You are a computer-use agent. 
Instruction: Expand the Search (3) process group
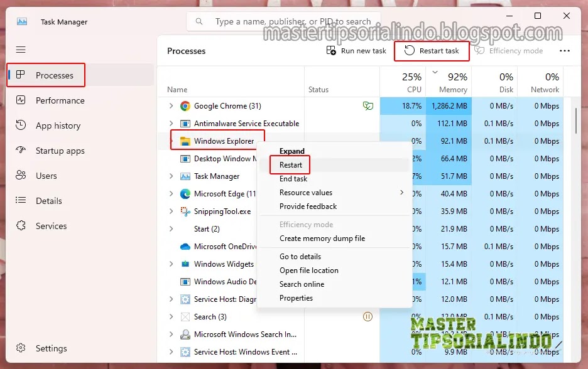[171, 317]
